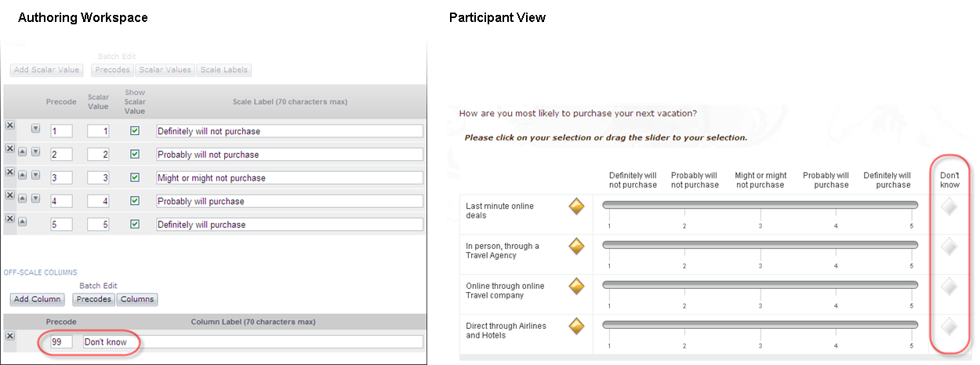Remove the 'Don't know' off-scale column
Screen dimensions: 980x365
pos(10,336)
